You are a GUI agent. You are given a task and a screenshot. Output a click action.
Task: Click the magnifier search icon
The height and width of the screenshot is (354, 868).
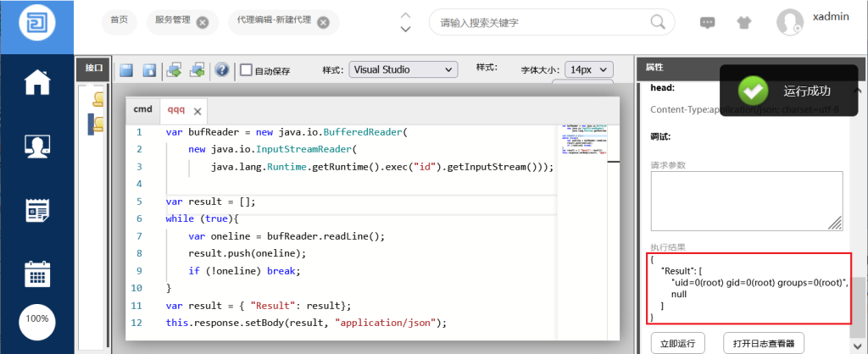tap(658, 22)
